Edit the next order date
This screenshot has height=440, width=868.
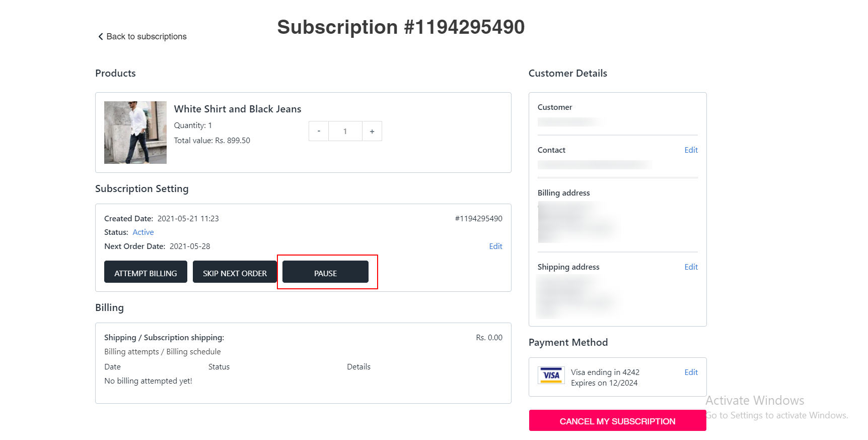click(495, 246)
